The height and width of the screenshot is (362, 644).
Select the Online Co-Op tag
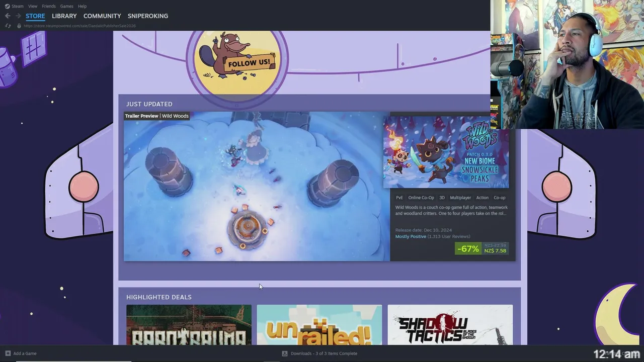coord(421,198)
